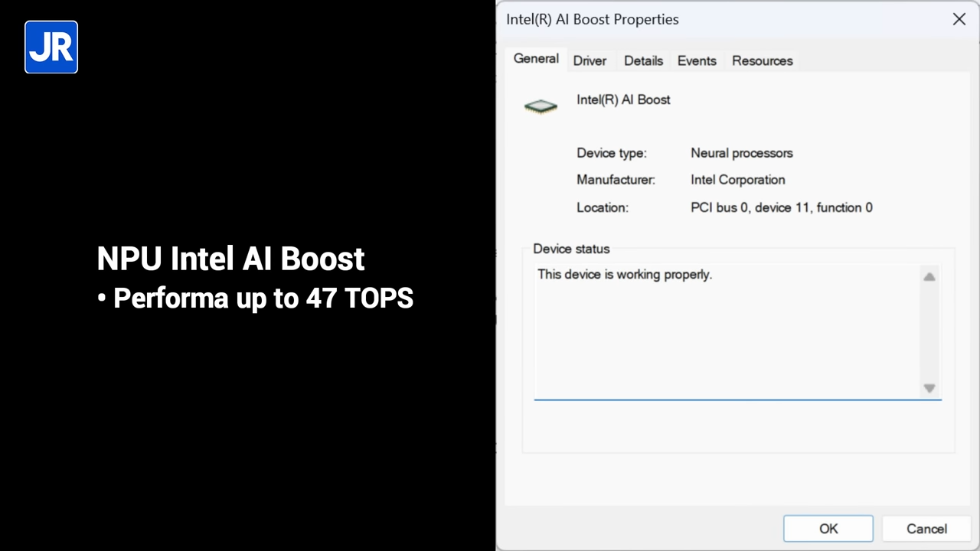Open the Resources tab

(x=762, y=60)
